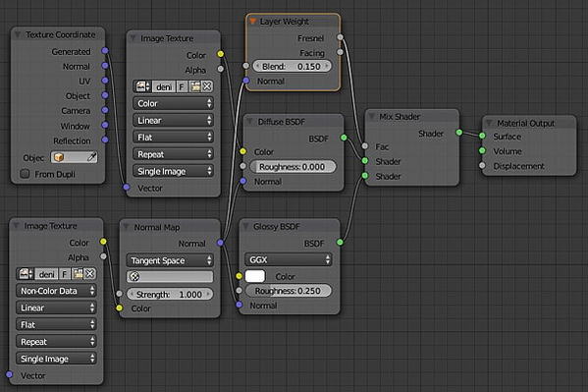Click the Window output socket on Texture Coordinate
The height and width of the screenshot is (392, 588).
click(x=105, y=125)
